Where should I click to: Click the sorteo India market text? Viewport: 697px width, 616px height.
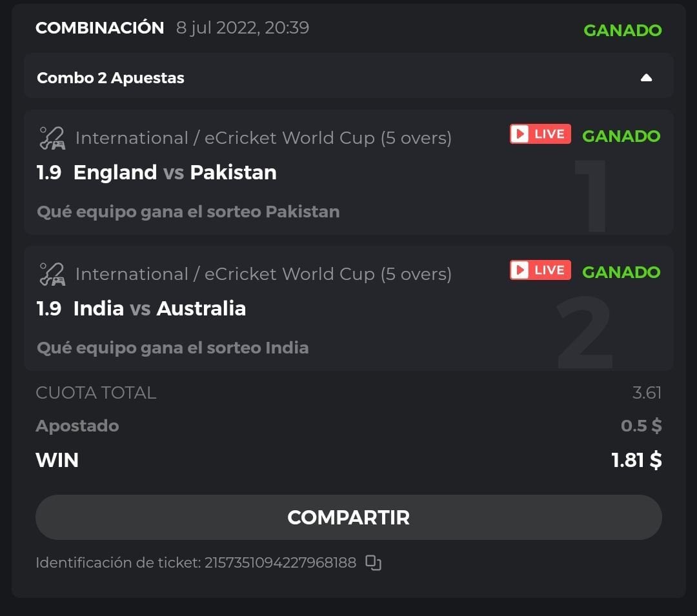pos(172,348)
